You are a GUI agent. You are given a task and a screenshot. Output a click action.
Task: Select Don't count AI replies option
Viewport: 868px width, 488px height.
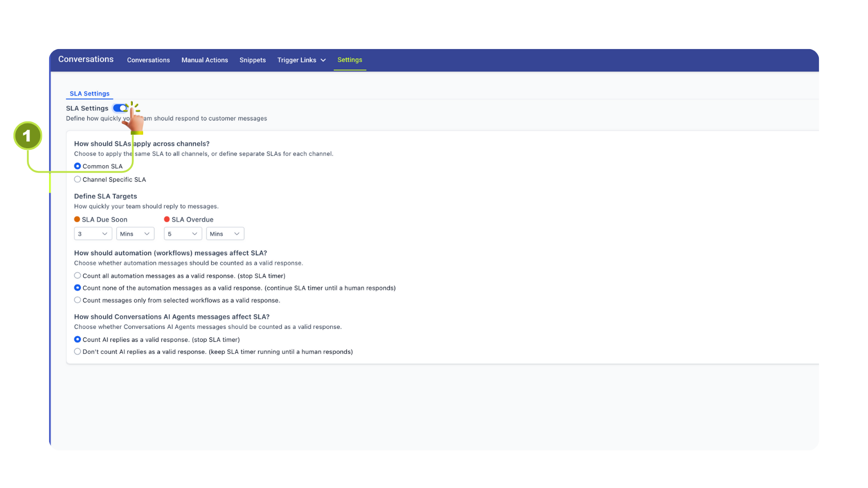coord(78,352)
